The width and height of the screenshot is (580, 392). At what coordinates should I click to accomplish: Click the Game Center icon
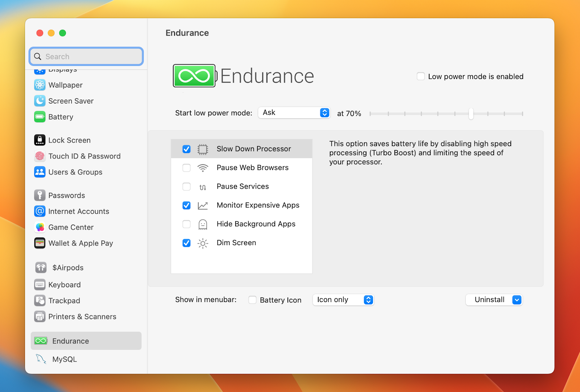pos(40,227)
